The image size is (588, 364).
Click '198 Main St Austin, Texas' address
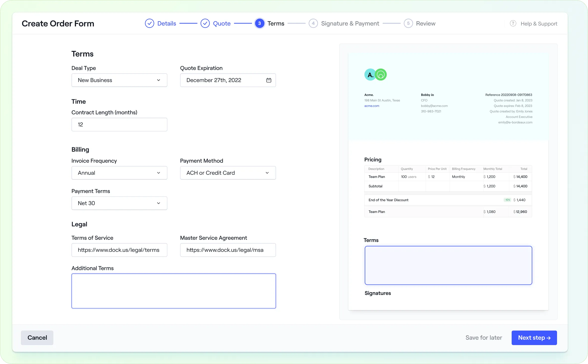382,100
